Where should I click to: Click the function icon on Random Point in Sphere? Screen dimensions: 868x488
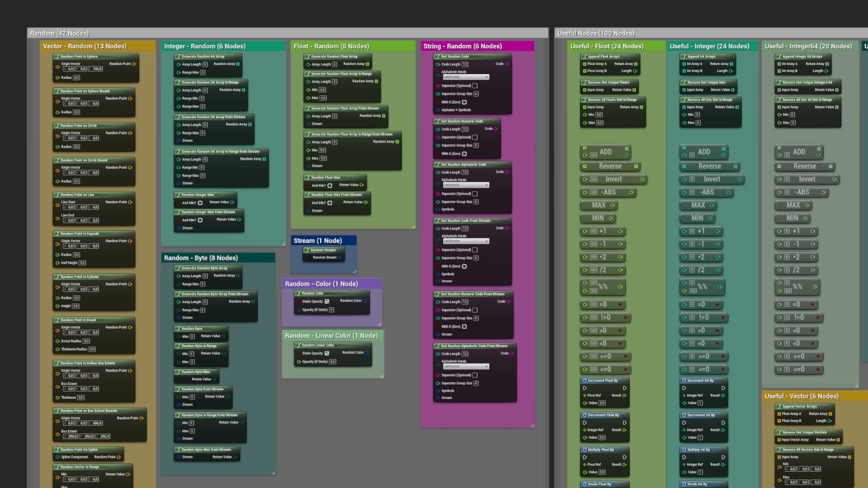[x=58, y=57]
